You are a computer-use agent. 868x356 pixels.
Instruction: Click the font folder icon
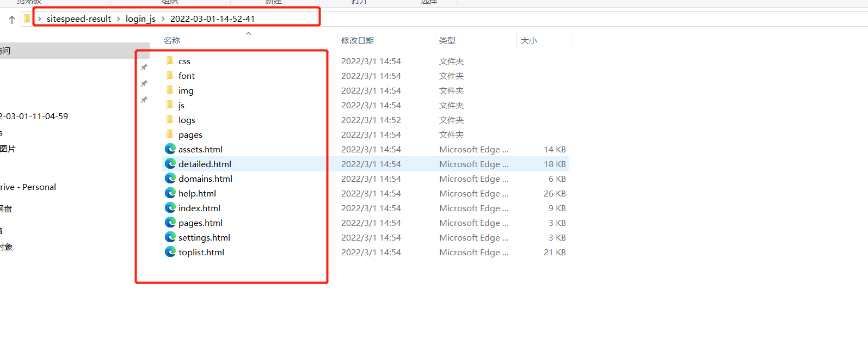click(x=170, y=75)
